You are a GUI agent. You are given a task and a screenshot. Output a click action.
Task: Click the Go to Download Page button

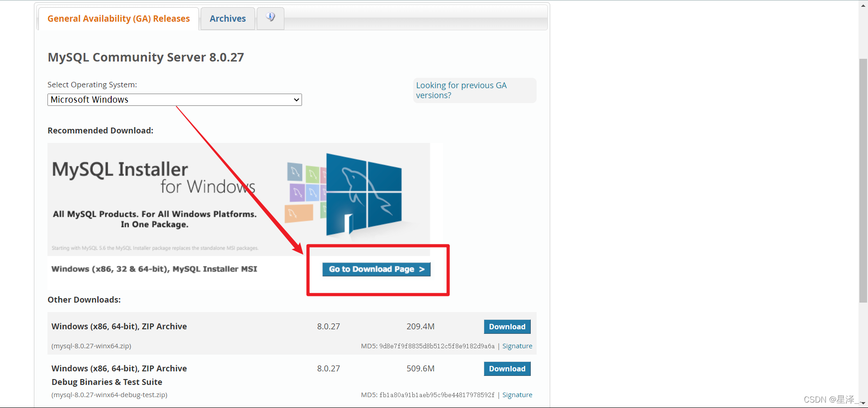376,269
